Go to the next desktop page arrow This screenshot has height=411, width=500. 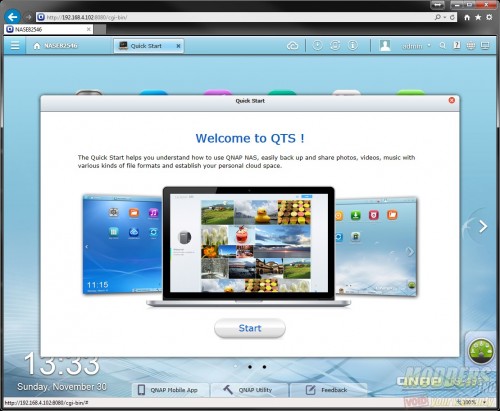click(x=483, y=227)
